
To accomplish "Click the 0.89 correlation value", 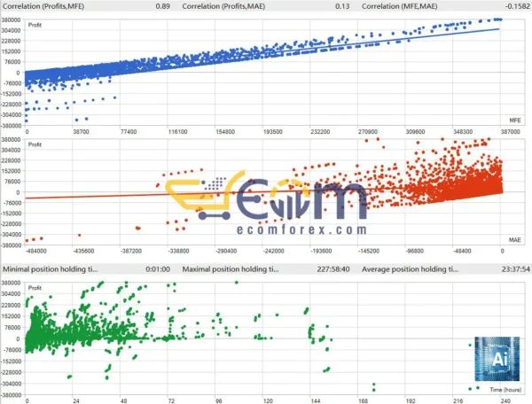I will (162, 6).
